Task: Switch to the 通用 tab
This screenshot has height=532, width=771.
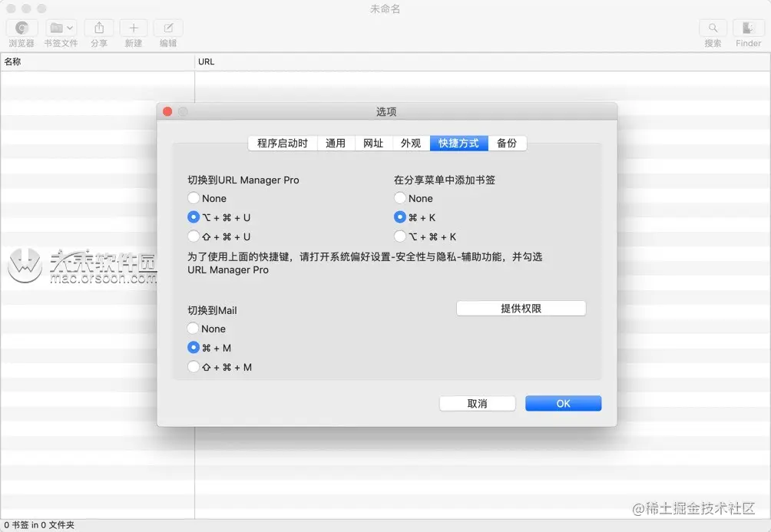Action: click(x=336, y=143)
